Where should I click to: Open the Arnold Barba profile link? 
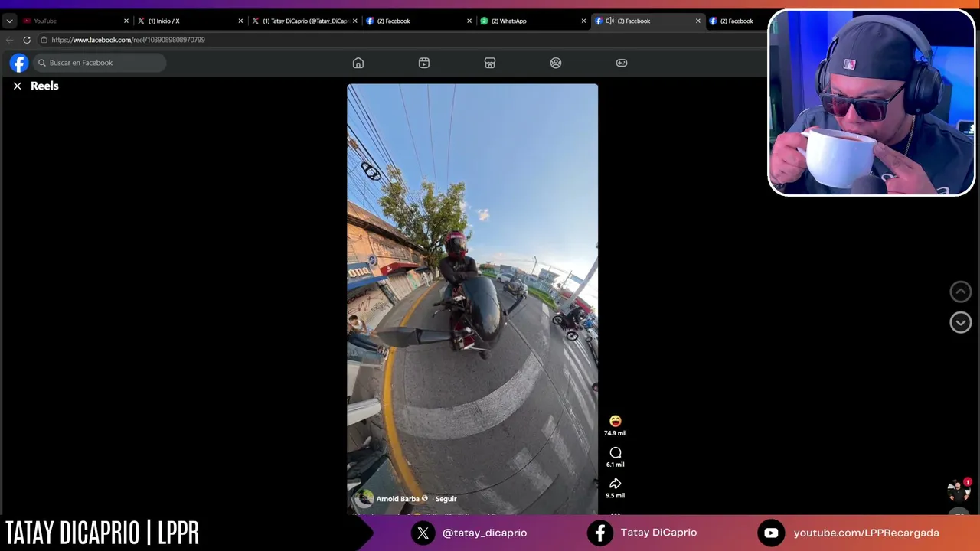coord(398,499)
